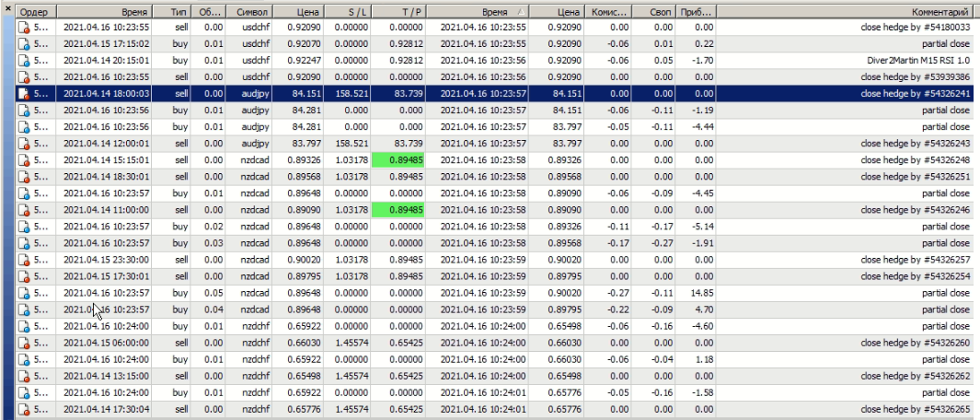Click swap value -0.27
Viewport: 980px width, 420px height.
[663, 243]
